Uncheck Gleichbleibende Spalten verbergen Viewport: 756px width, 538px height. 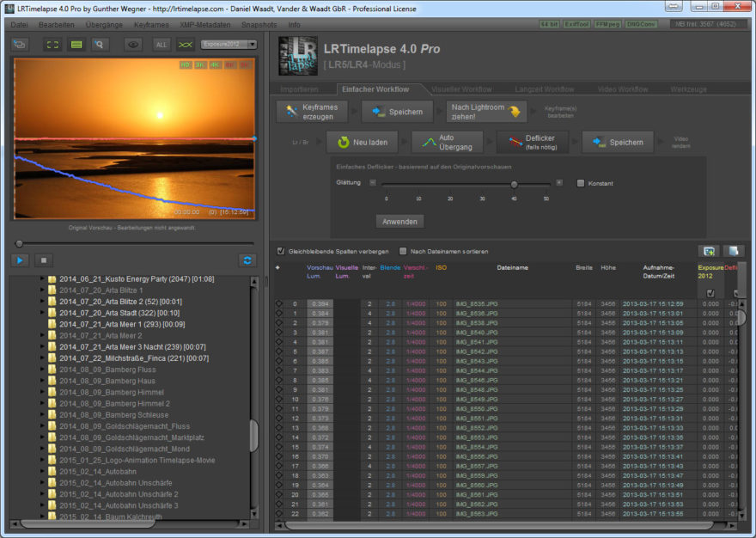pos(281,251)
